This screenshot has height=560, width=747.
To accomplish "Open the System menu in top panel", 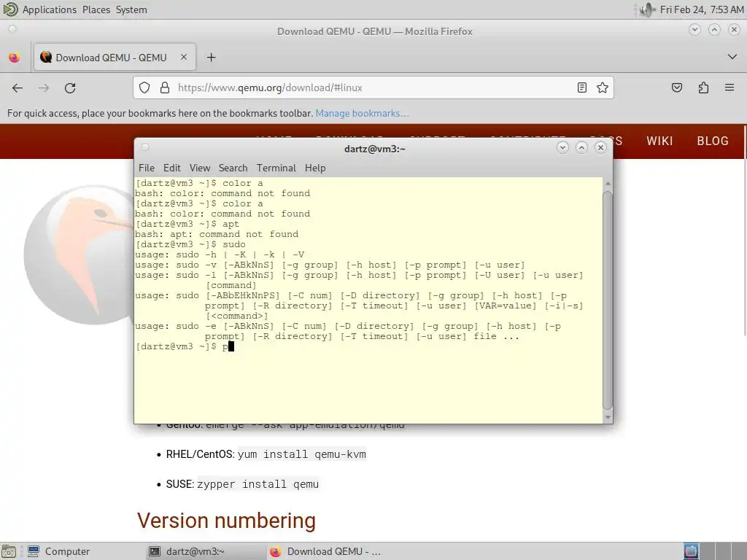I will [131, 9].
